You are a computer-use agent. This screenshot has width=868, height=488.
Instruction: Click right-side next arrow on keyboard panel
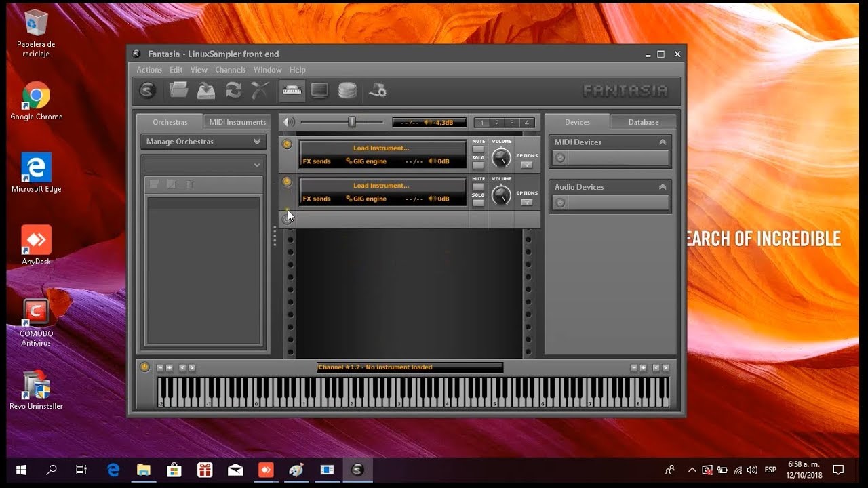point(667,367)
